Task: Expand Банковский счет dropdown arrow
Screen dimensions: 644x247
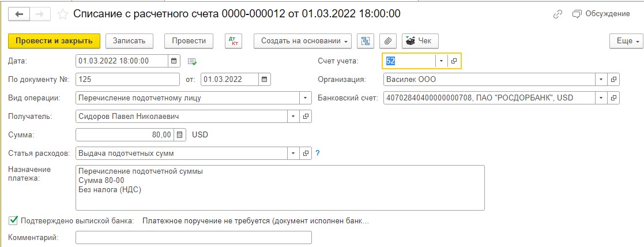Action: pos(601,98)
